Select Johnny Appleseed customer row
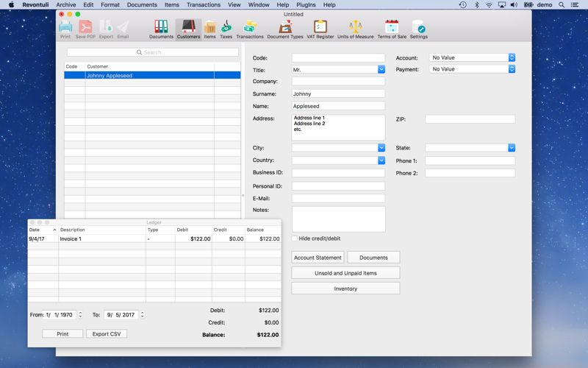 click(x=152, y=76)
